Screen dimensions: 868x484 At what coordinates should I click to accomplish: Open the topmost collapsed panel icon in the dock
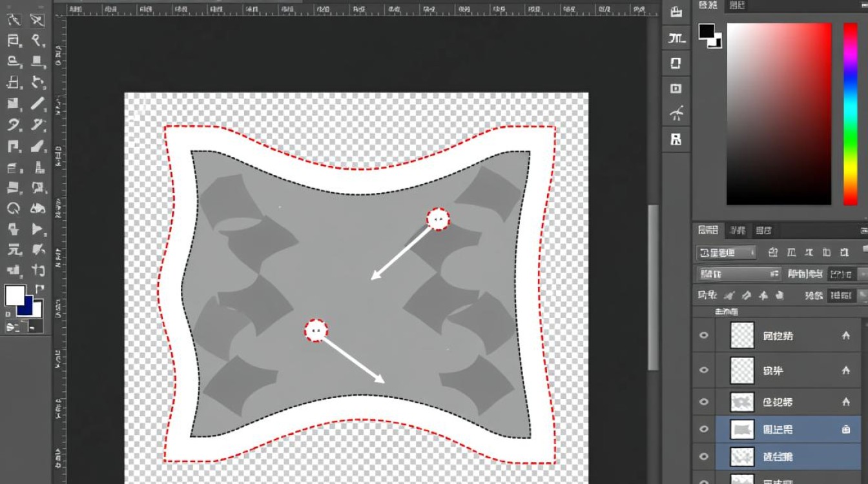point(676,12)
